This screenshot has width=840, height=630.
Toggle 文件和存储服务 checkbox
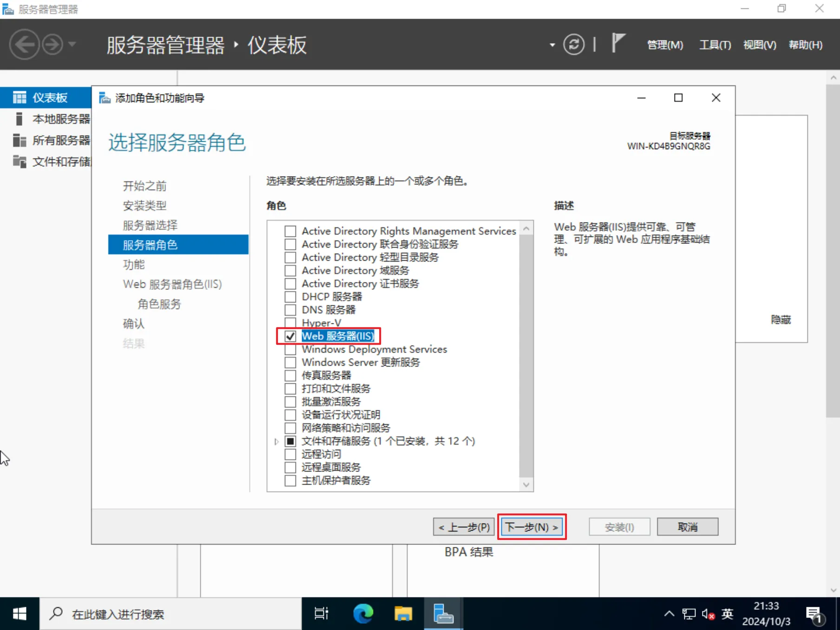click(290, 441)
